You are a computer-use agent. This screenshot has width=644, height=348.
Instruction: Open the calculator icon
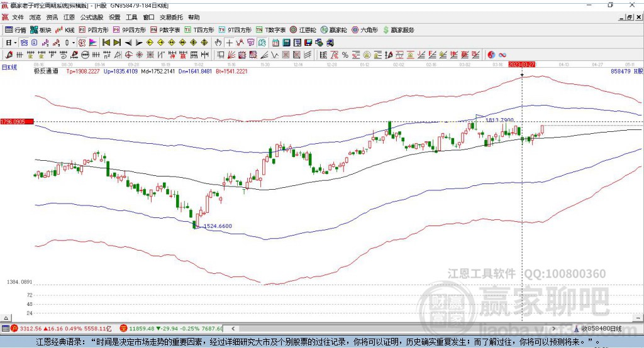coord(286,43)
